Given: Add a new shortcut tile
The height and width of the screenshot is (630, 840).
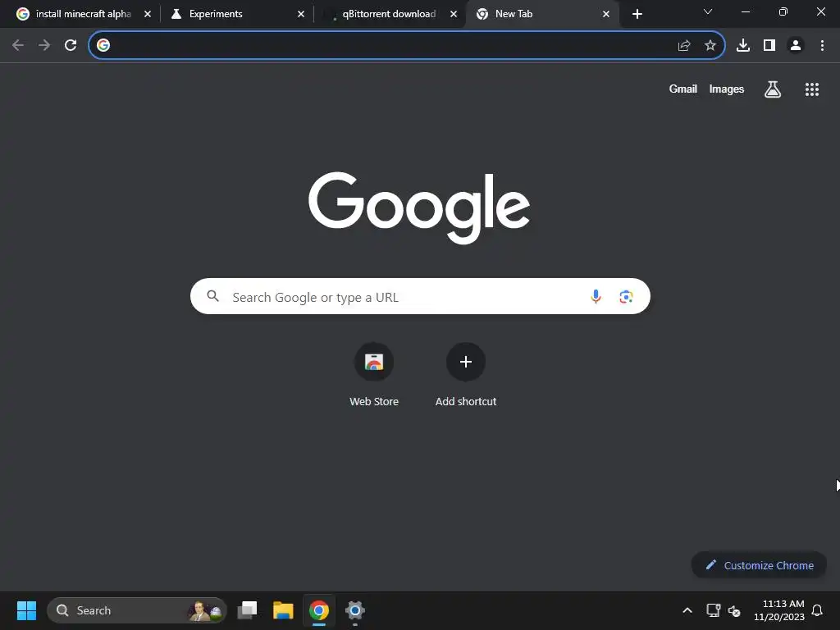Looking at the screenshot, I should tap(466, 375).
